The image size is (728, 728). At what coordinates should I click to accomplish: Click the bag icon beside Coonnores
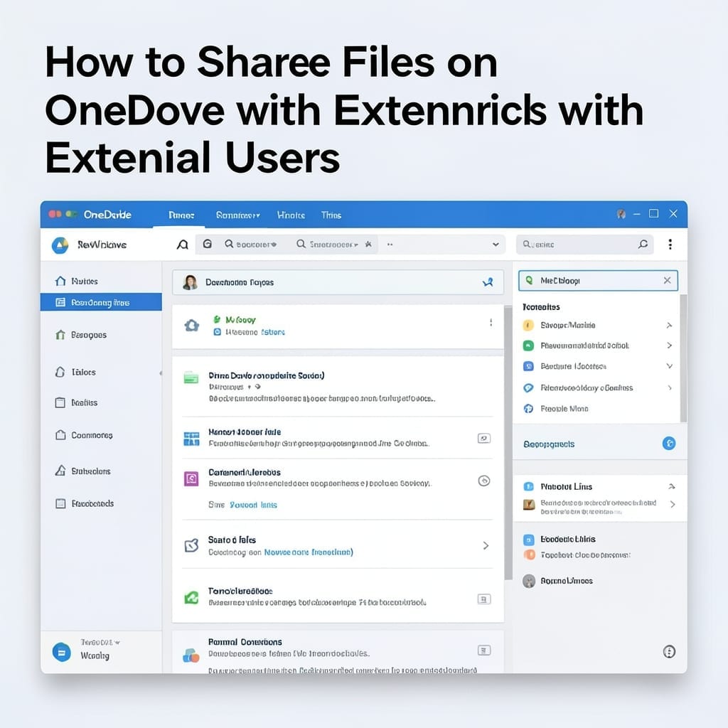pyautogui.click(x=60, y=435)
